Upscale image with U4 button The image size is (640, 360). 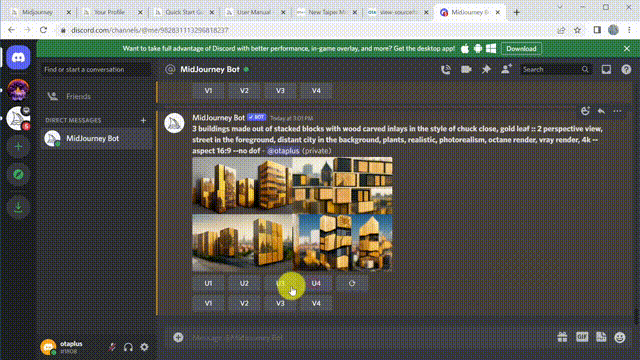point(316,283)
